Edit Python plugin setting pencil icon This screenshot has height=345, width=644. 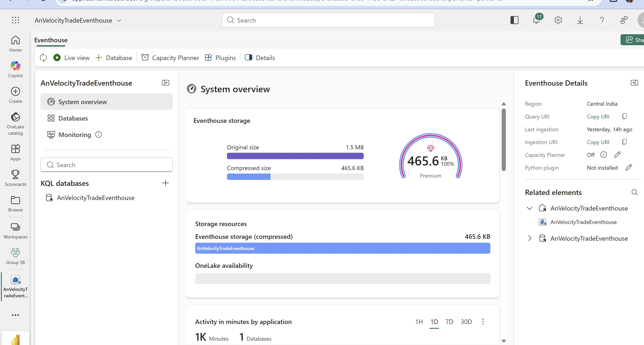[x=629, y=168]
